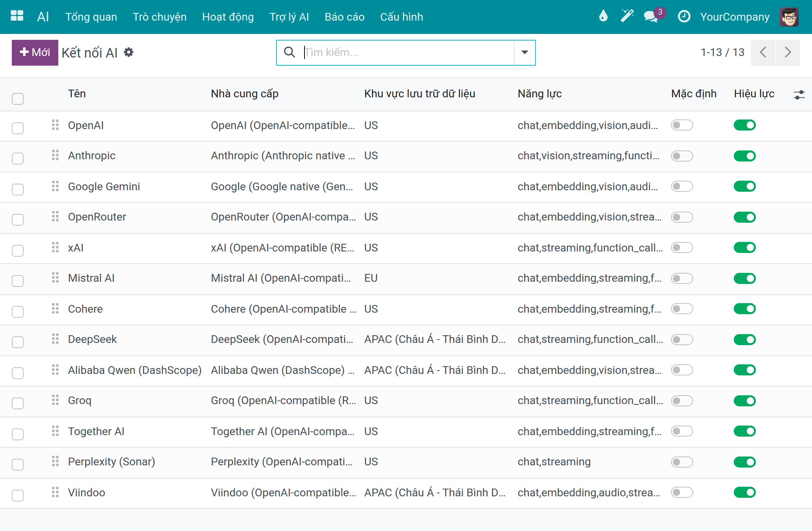The width and height of the screenshot is (812, 531).
Task: Select the Cohere row checkbox
Action: (18, 312)
